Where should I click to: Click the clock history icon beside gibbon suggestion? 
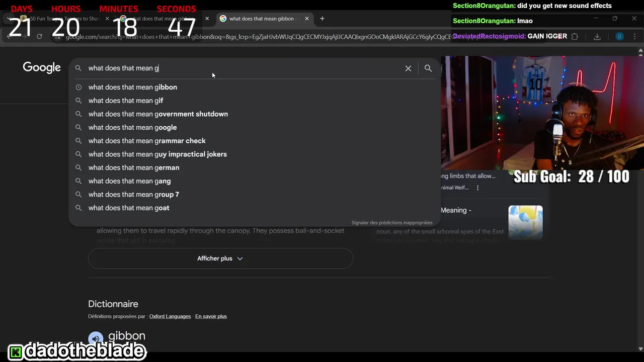pos(78,87)
